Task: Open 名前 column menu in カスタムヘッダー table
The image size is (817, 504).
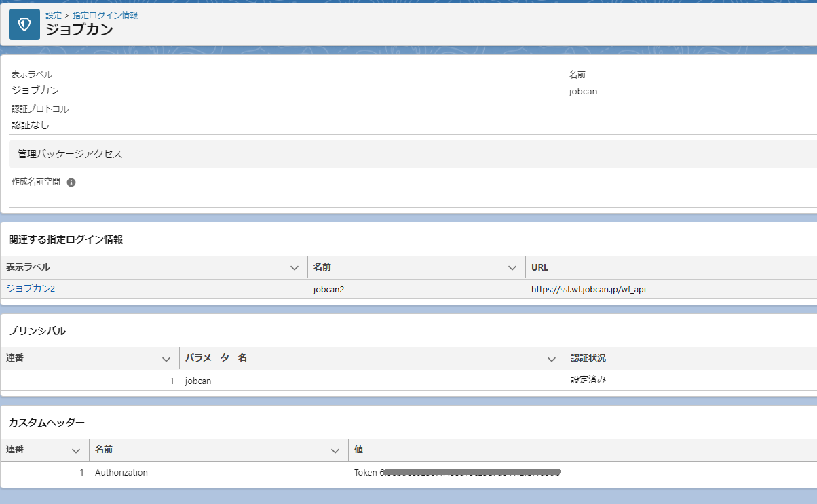Action: 335,450
